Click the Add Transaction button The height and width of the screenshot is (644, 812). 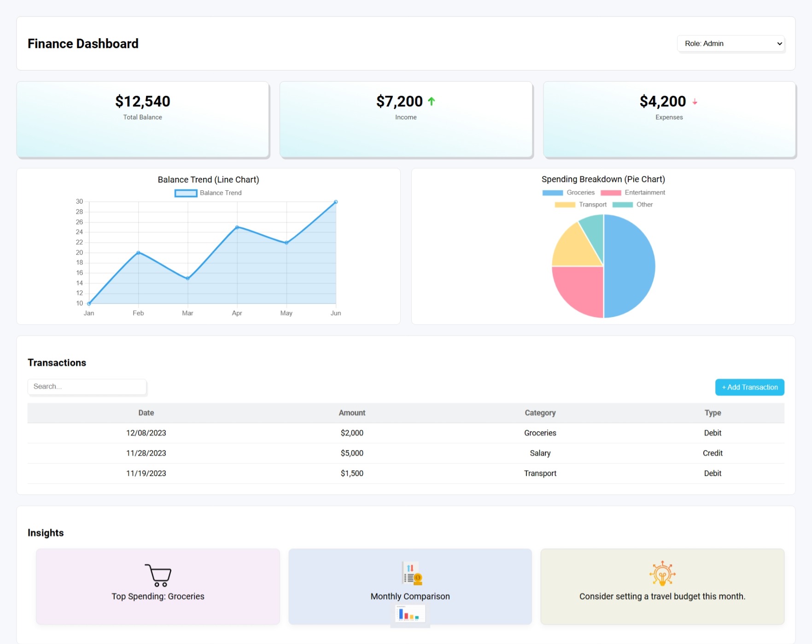[x=749, y=387]
